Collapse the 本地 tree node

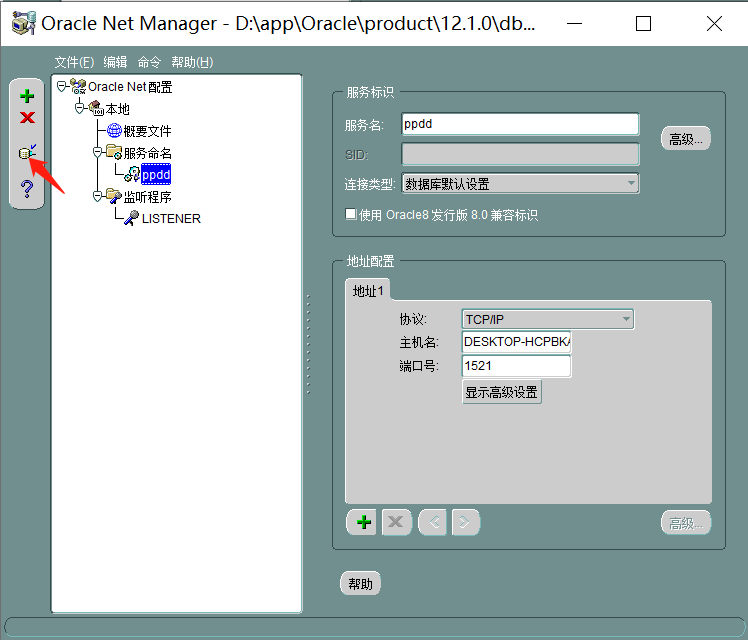tap(80, 108)
